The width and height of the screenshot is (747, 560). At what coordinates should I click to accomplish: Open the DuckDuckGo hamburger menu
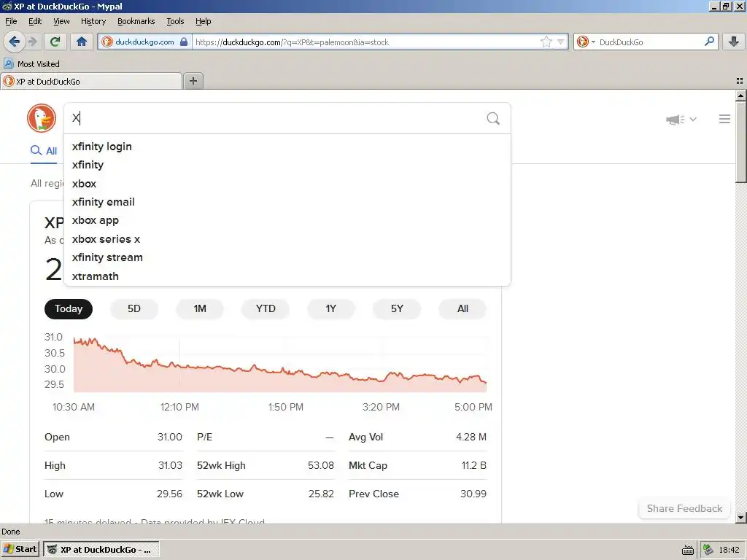click(724, 119)
